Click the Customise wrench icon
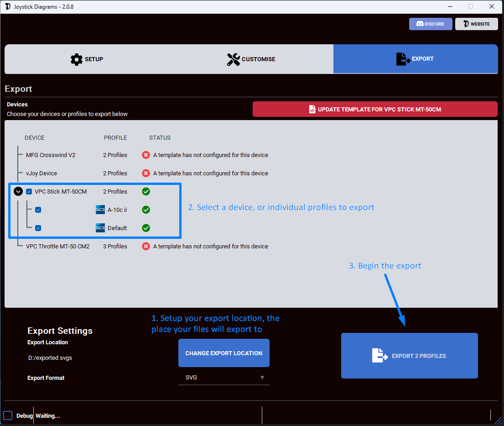Image resolution: width=504 pixels, height=426 pixels. pos(234,59)
